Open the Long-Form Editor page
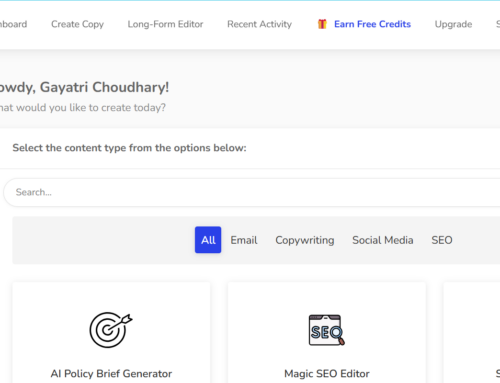Screen dimensions: 500x383 tap(165, 24)
